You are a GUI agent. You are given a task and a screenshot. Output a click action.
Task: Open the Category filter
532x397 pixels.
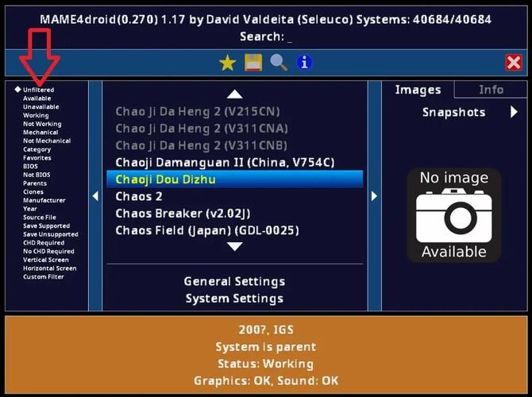[x=37, y=149]
